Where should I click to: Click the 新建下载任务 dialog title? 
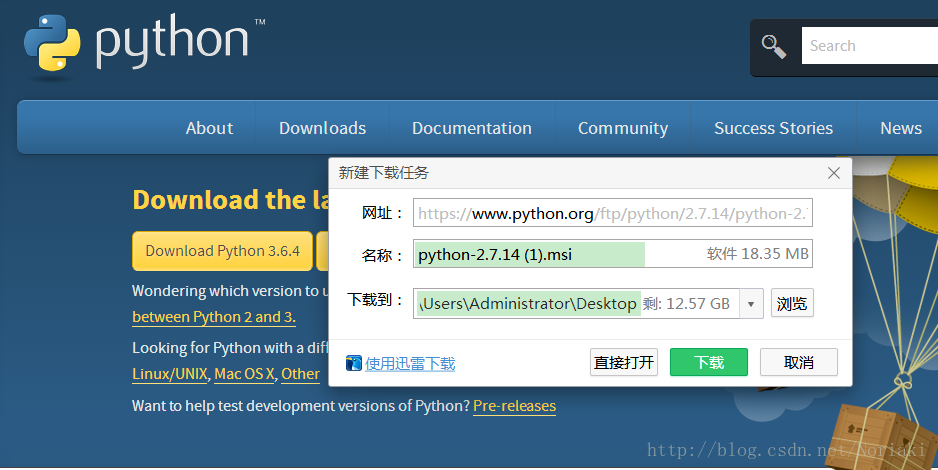coord(383,173)
